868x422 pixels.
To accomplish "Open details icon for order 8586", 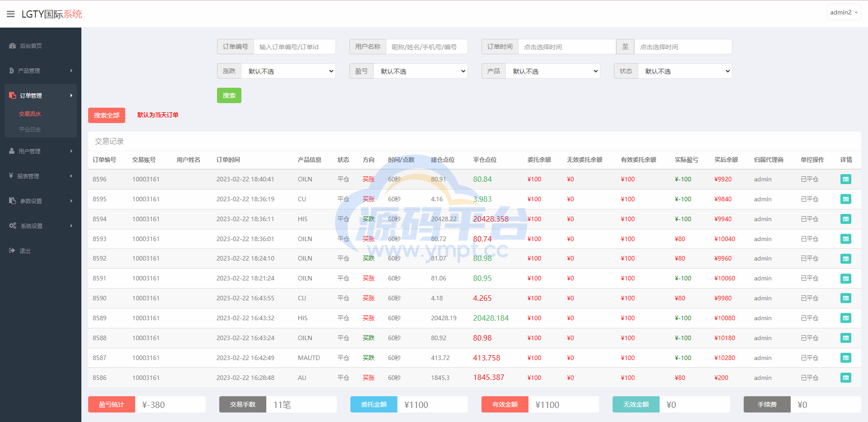I will (845, 378).
